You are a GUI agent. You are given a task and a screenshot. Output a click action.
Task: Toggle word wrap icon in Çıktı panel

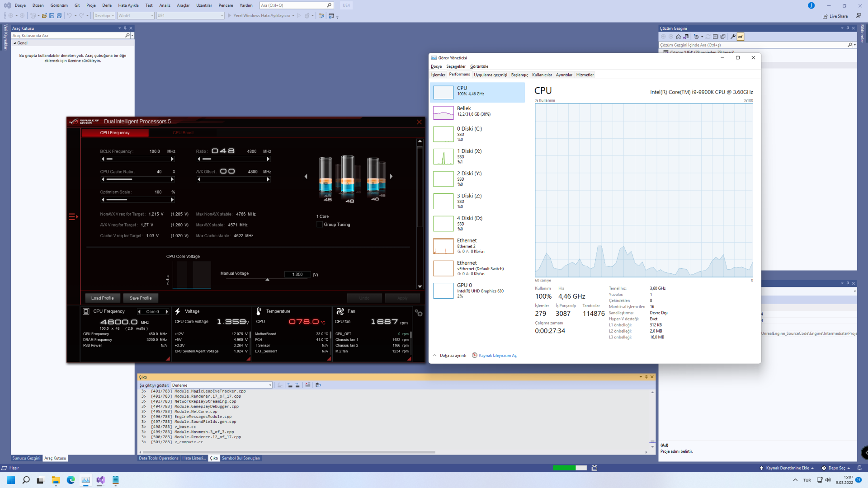(318, 385)
